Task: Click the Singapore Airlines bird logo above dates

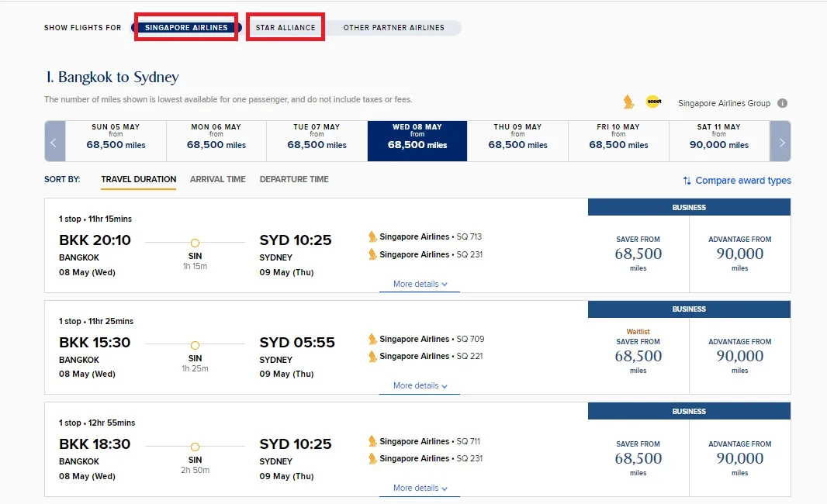Action: coord(628,102)
